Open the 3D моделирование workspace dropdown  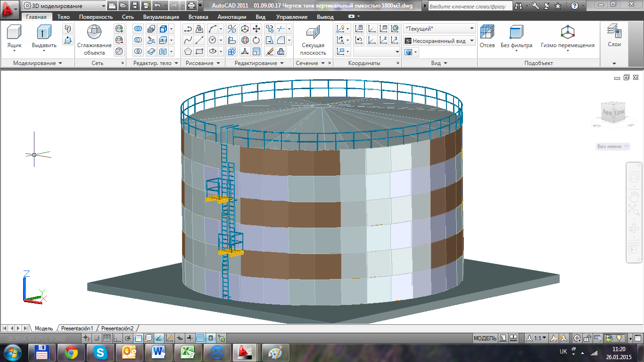tap(64, 6)
